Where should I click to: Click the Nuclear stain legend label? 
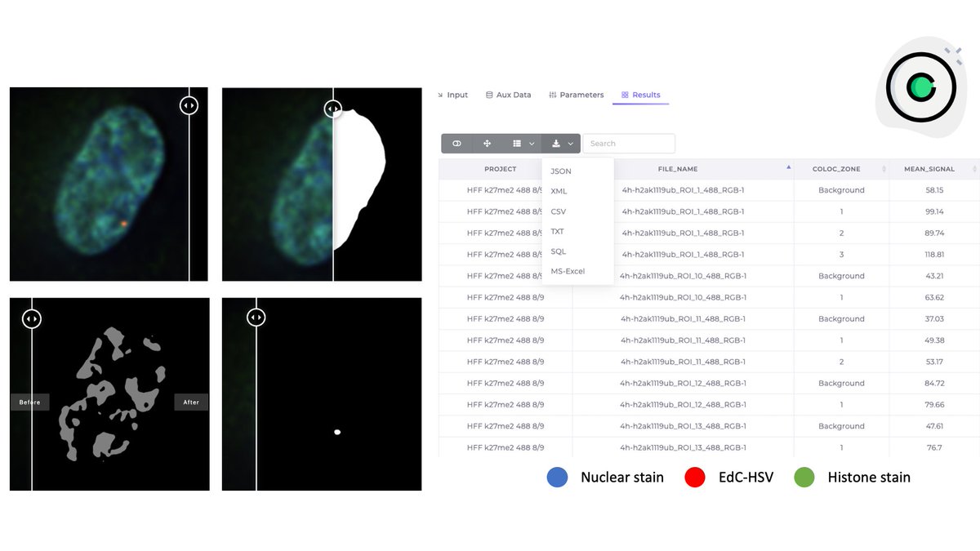[x=622, y=478]
